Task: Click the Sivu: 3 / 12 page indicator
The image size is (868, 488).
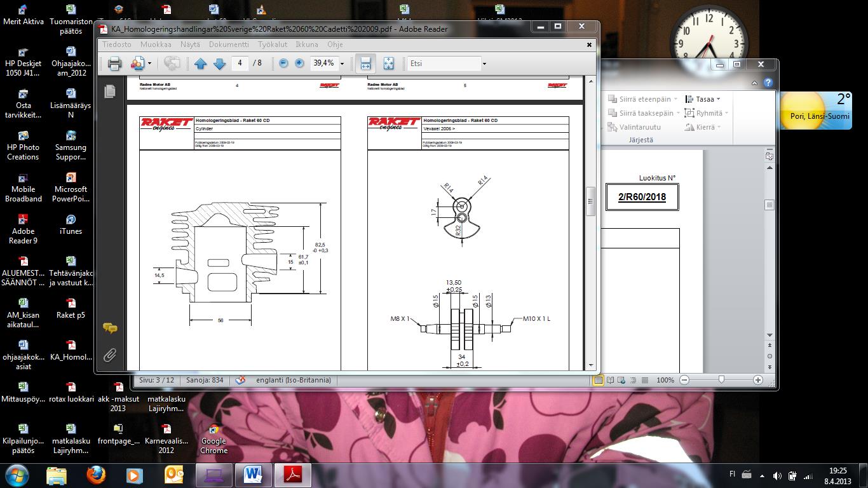Action: coord(157,380)
